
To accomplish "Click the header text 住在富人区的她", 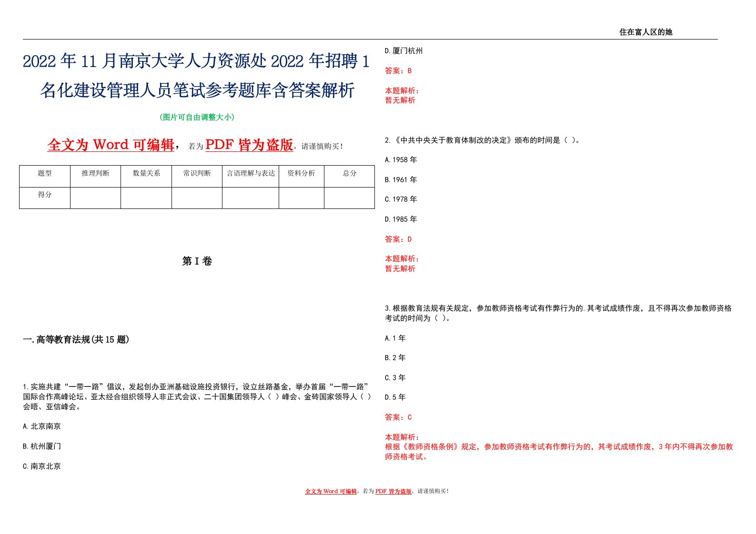I will (645, 32).
